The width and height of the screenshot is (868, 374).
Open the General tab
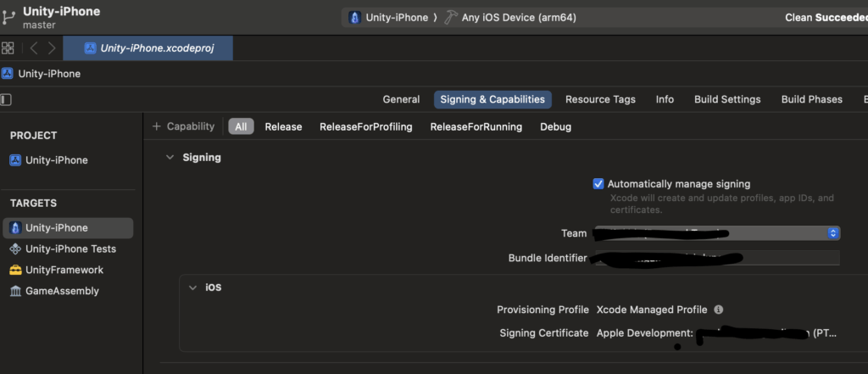tap(401, 99)
